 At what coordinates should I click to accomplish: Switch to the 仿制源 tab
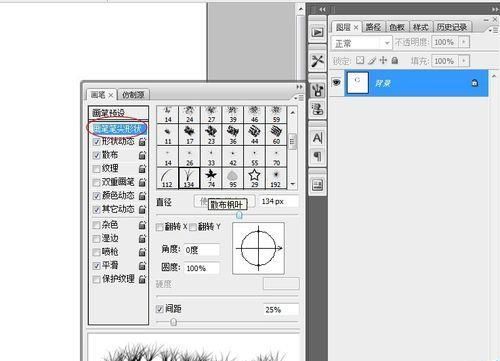point(133,95)
